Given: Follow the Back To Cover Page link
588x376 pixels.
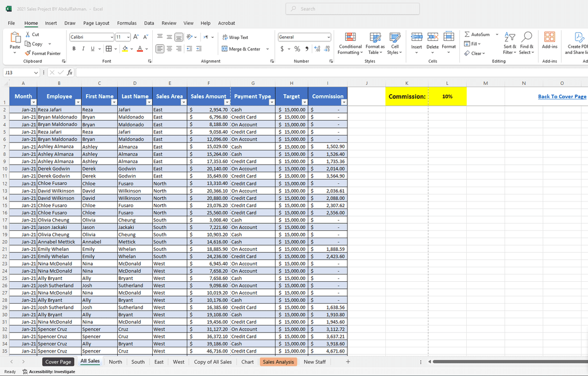Looking at the screenshot, I should (x=562, y=96).
